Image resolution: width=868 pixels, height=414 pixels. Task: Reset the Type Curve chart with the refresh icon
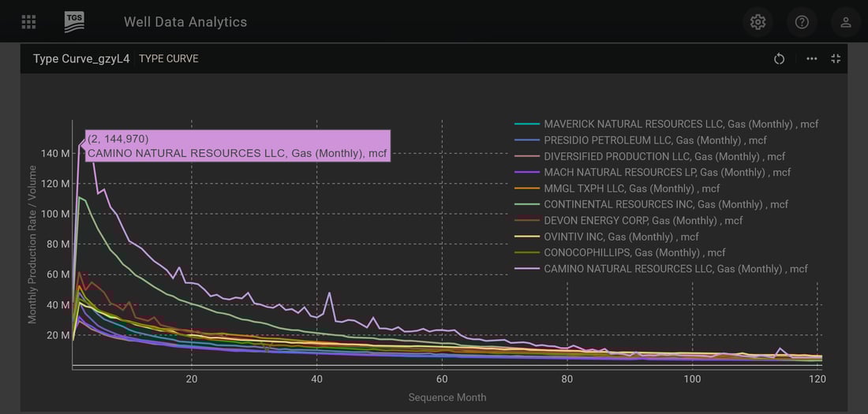point(779,59)
